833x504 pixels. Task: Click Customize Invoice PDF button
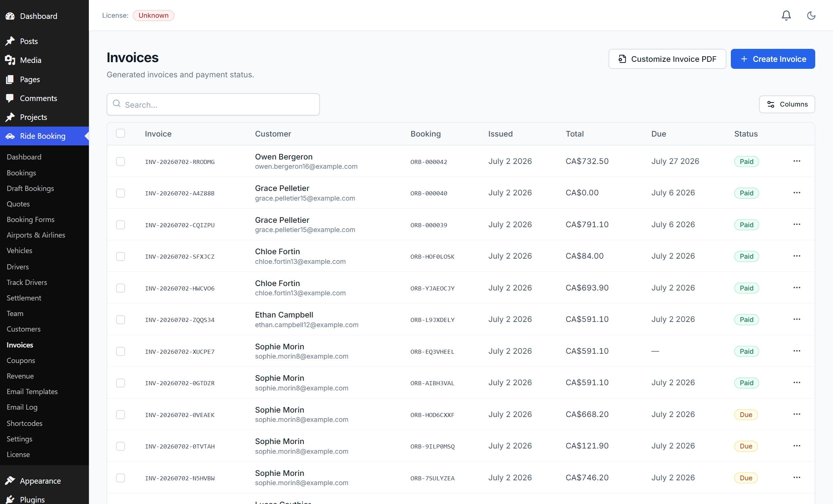click(667, 59)
